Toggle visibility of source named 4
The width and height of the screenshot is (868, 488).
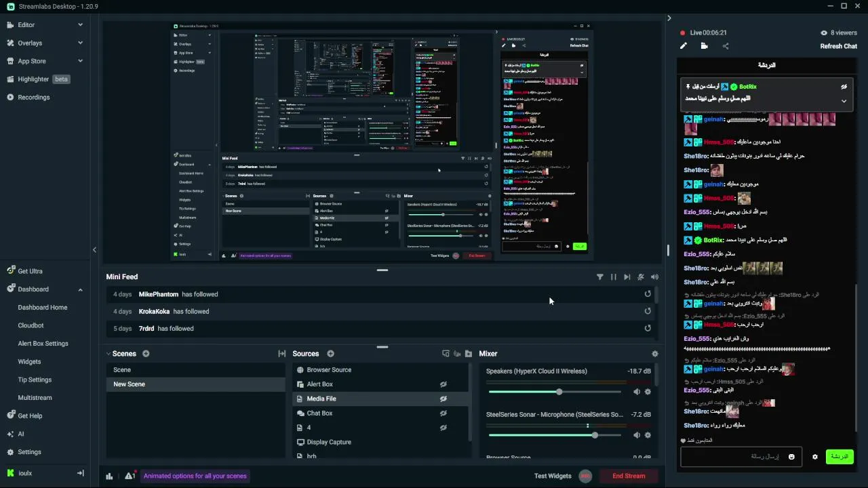(443, 428)
